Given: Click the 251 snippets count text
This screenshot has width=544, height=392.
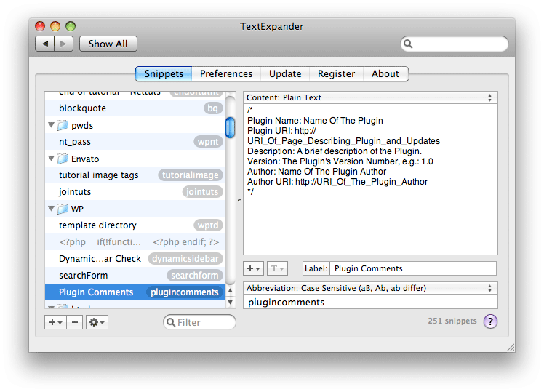Looking at the screenshot, I should click(452, 321).
